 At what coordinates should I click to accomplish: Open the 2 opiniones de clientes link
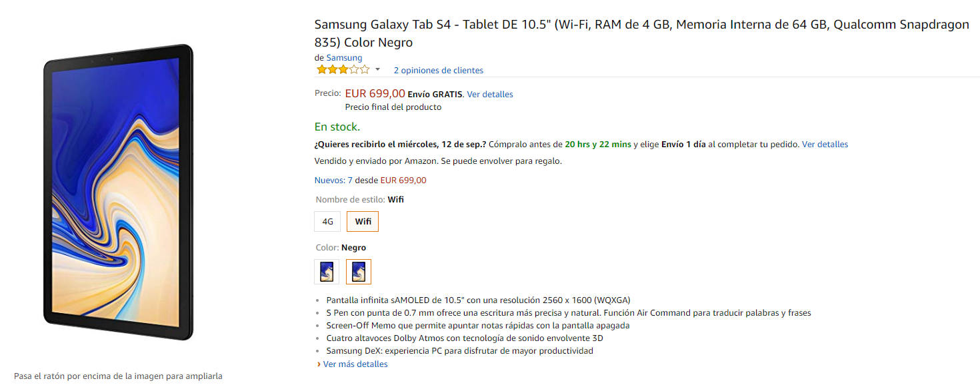(438, 71)
